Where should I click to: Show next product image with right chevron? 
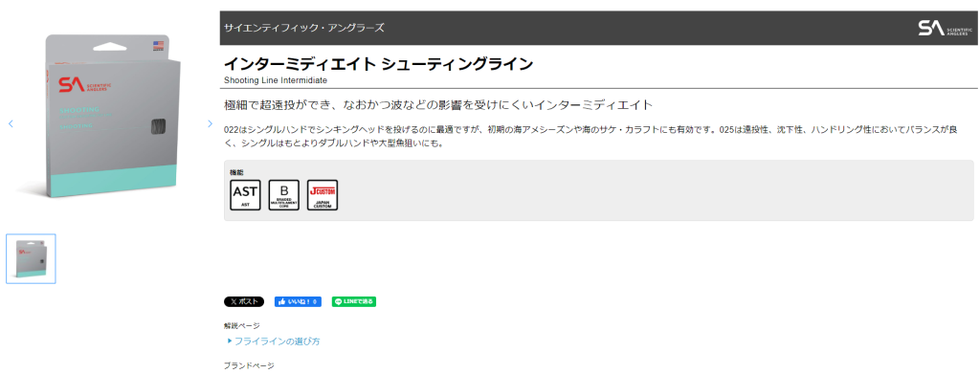click(x=210, y=123)
